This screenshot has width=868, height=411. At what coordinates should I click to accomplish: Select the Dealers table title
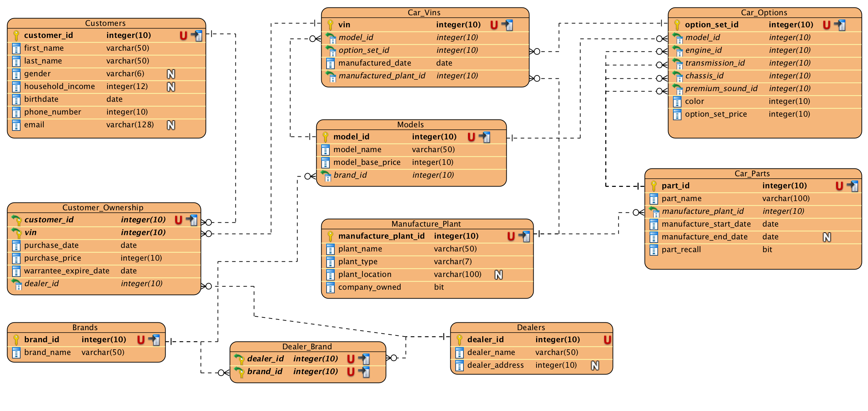[x=531, y=328]
